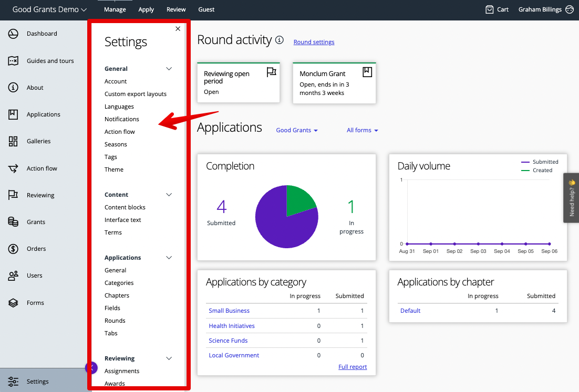Open Terms settings
The height and width of the screenshot is (392, 579).
(x=113, y=232)
